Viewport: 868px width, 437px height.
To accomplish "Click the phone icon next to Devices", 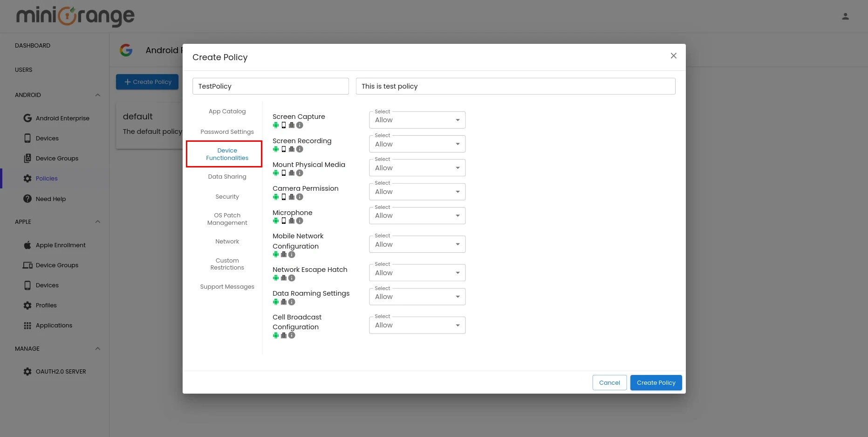I will pyautogui.click(x=27, y=138).
